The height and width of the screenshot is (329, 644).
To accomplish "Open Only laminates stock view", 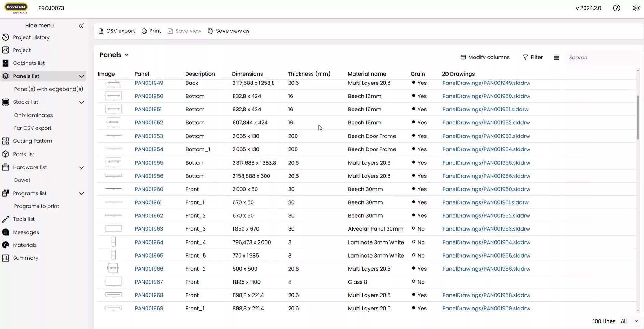I will (33, 115).
